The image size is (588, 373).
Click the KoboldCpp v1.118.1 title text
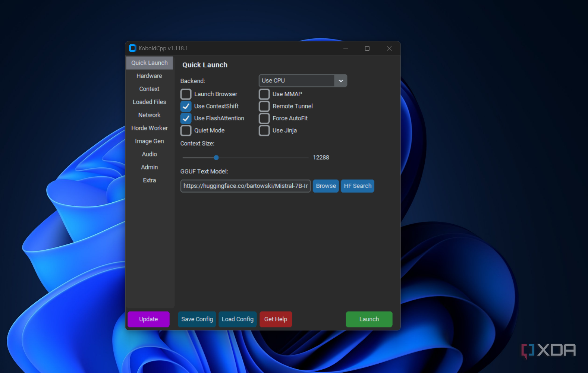[163, 48]
